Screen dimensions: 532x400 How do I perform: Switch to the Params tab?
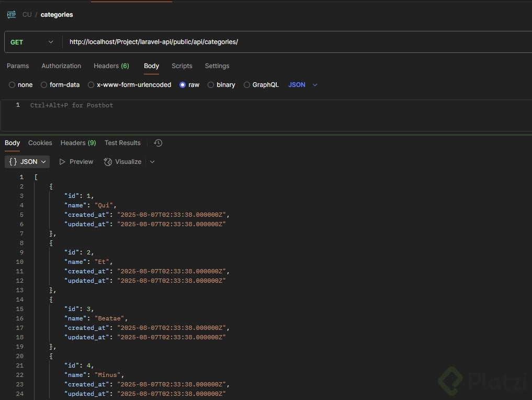pos(18,66)
